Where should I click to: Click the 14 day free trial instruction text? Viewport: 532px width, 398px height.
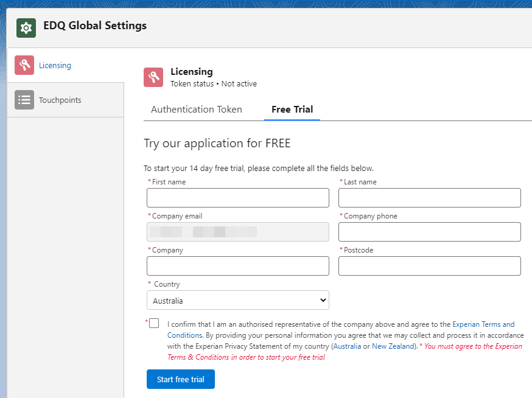click(x=259, y=169)
